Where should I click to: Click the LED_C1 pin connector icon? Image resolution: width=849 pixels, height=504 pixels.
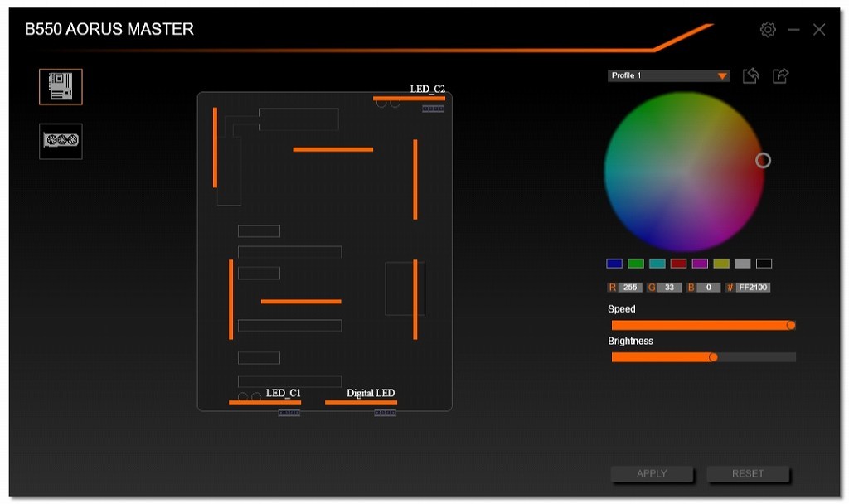[289, 413]
